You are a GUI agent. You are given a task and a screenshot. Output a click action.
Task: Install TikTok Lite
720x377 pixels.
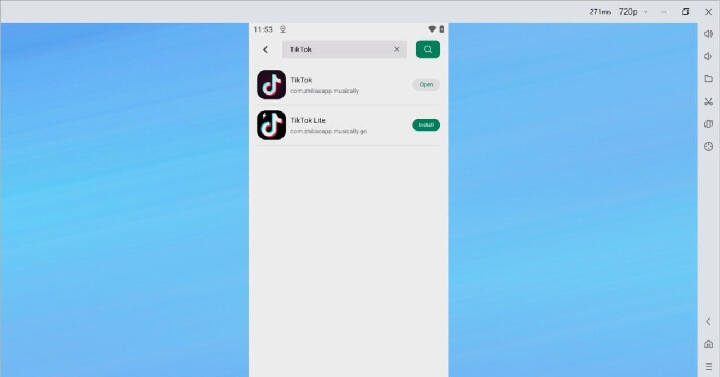click(426, 125)
